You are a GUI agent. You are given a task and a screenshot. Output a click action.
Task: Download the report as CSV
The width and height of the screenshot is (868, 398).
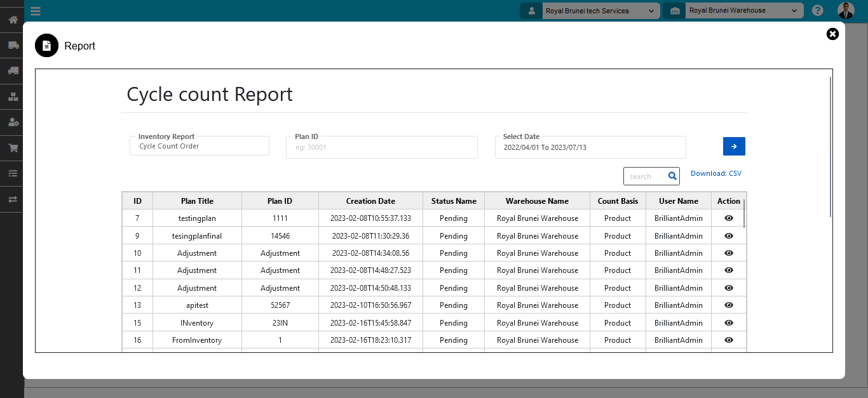click(715, 173)
